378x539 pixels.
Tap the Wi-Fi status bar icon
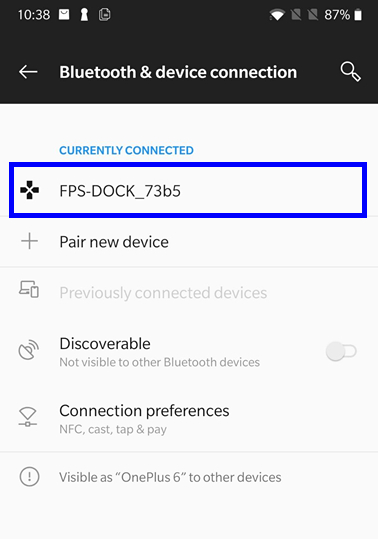(x=277, y=15)
